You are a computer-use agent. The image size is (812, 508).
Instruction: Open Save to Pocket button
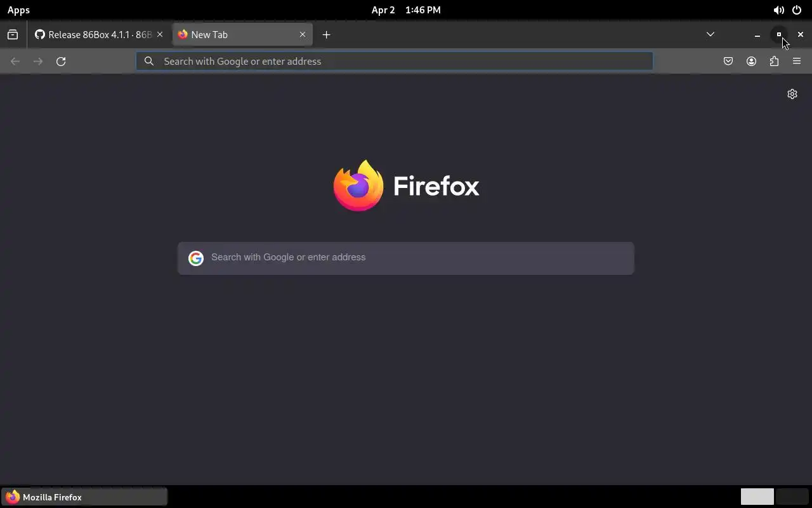point(728,61)
